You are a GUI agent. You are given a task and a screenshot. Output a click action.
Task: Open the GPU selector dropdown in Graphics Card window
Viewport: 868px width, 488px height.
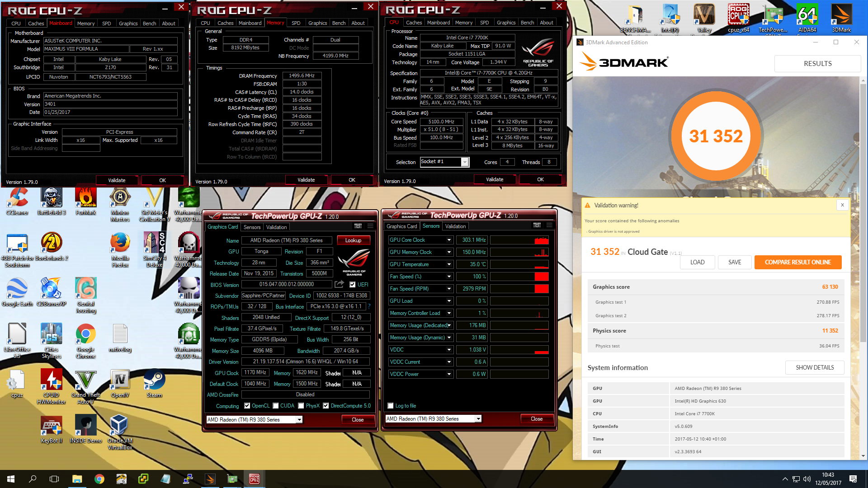tap(299, 420)
